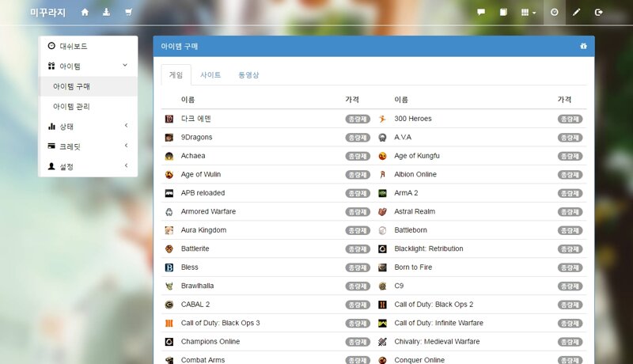Click price badge for 300 Heroes
Image resolution: width=633 pixels, height=364 pixels.
(x=570, y=119)
